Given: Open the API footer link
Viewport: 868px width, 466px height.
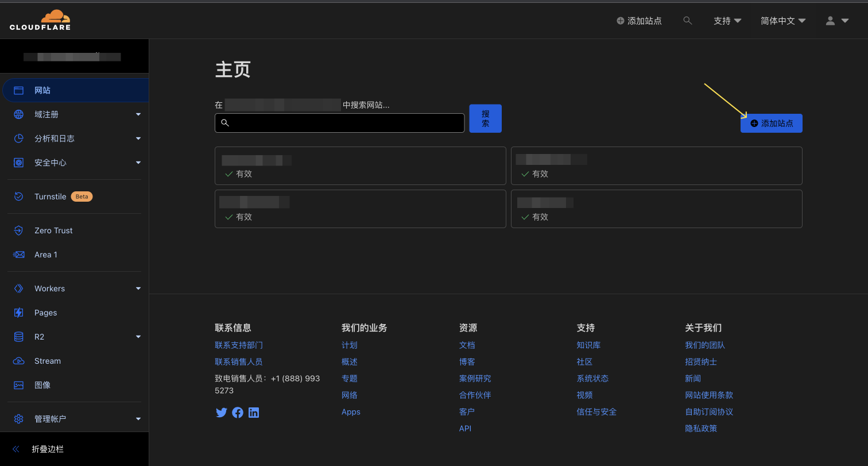Looking at the screenshot, I should 465,429.
